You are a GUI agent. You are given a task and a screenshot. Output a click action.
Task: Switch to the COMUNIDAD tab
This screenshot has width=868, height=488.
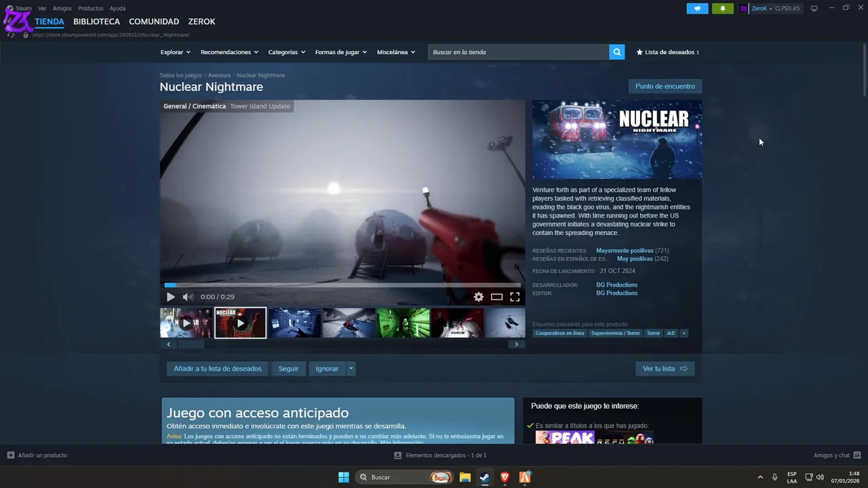pos(154,22)
